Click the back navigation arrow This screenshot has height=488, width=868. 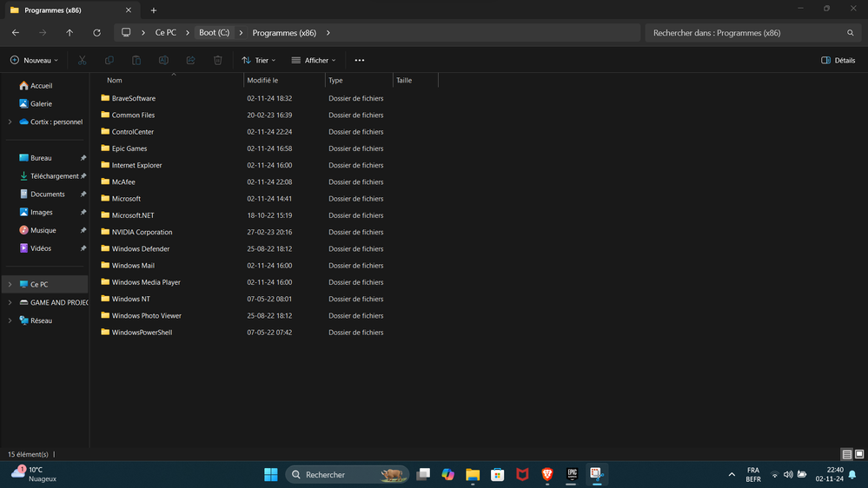tap(16, 33)
